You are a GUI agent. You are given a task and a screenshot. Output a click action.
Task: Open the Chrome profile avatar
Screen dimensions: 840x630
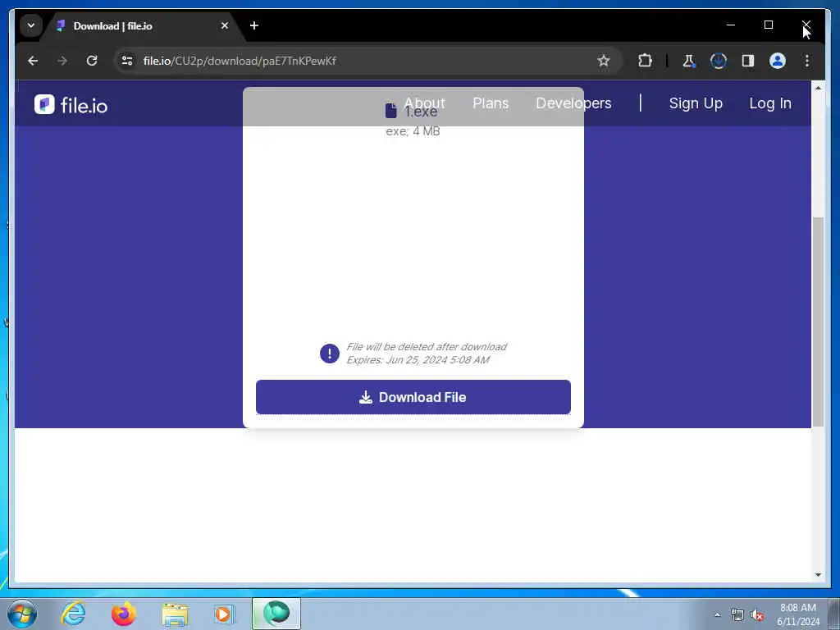(x=778, y=61)
